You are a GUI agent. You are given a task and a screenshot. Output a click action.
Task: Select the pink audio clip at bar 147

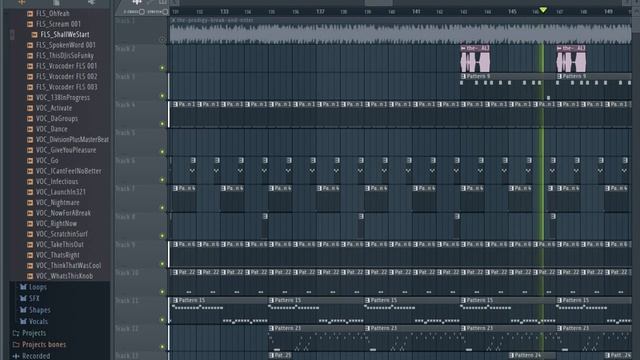click(571, 59)
